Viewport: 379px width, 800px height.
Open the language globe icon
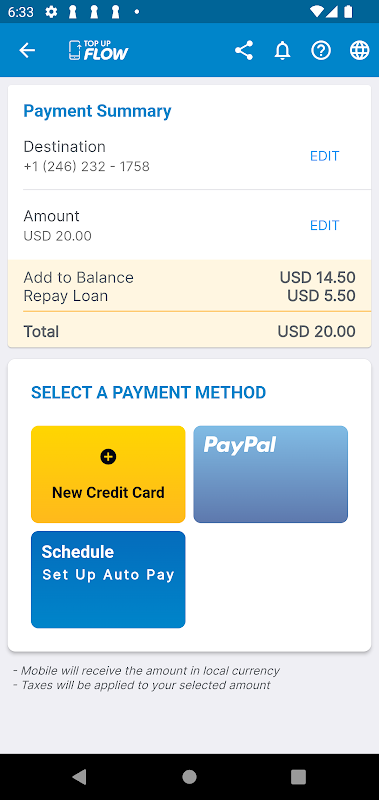coord(360,50)
